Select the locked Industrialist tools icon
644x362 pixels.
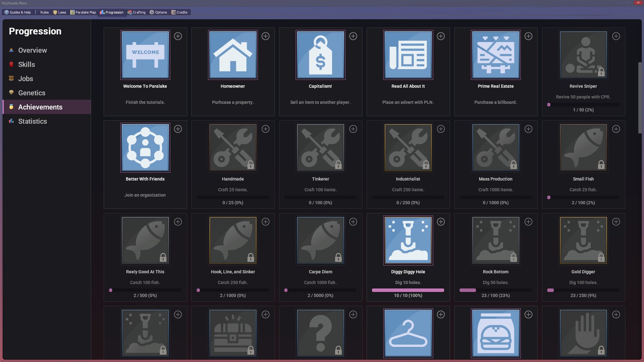[408, 148]
